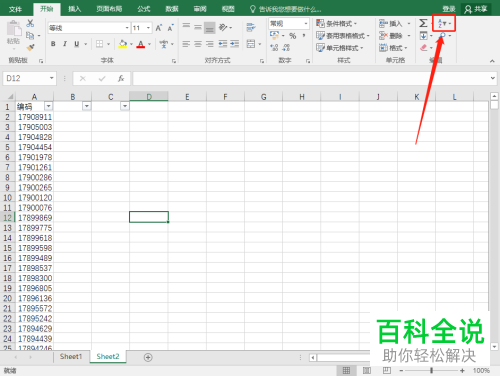Open filter dropdown in column A header
The height and width of the screenshot is (376, 500).
pos(49,106)
